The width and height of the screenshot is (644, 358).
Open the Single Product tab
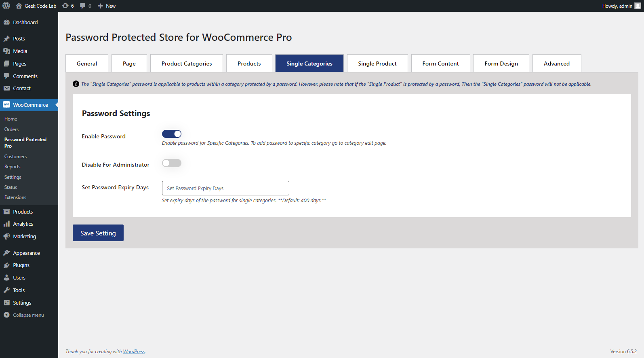click(377, 64)
